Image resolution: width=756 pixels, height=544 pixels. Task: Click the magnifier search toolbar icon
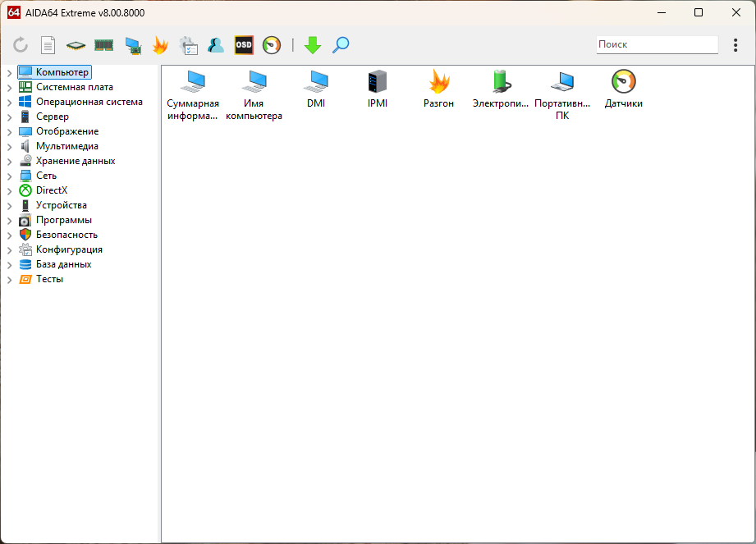pyautogui.click(x=341, y=45)
